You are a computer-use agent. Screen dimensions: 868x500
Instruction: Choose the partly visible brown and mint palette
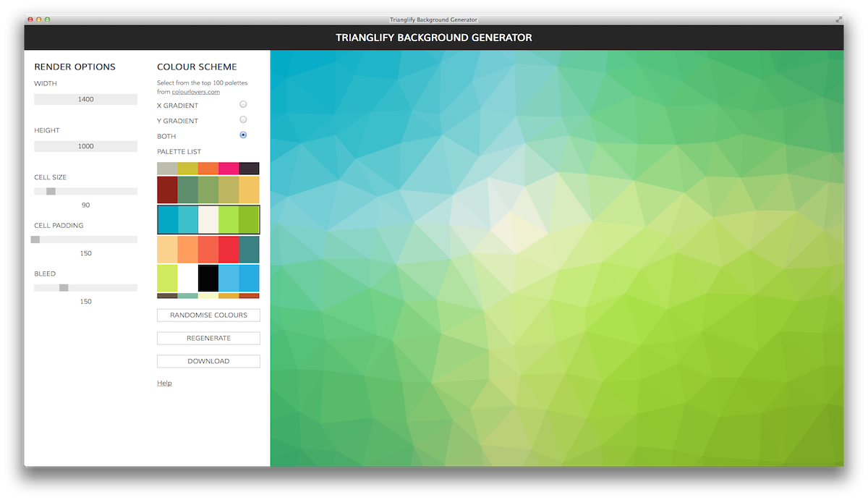(x=208, y=296)
